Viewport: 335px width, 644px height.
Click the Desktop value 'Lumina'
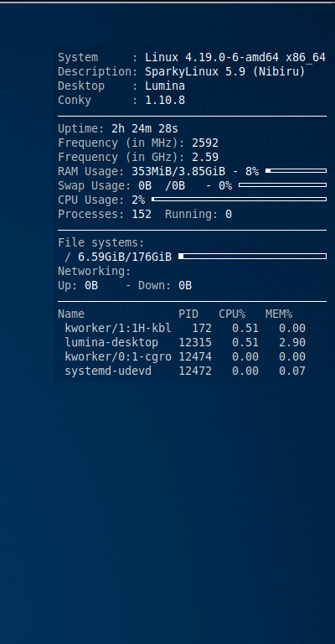pos(165,86)
